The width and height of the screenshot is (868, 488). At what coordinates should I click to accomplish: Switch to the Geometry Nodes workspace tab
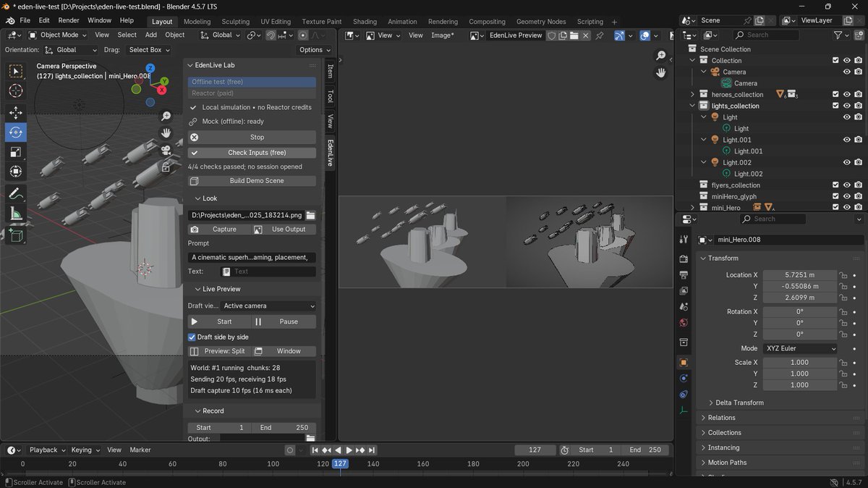[541, 22]
